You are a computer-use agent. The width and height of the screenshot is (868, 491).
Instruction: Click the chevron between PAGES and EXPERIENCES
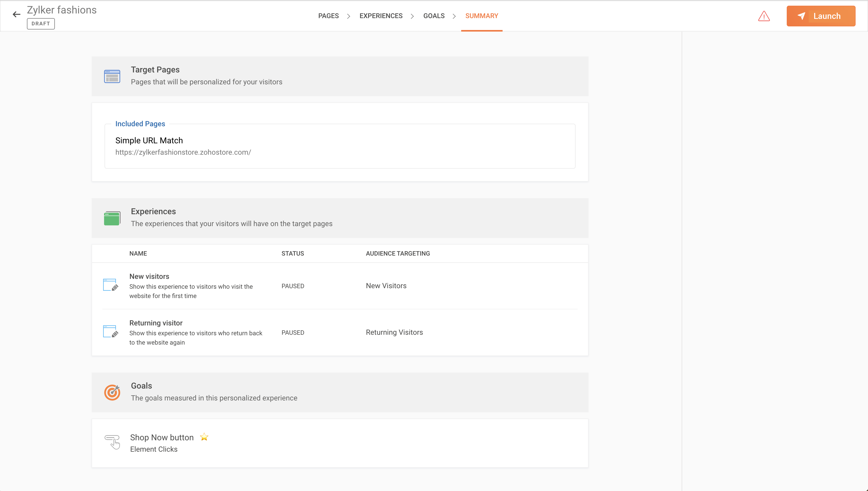tap(349, 16)
